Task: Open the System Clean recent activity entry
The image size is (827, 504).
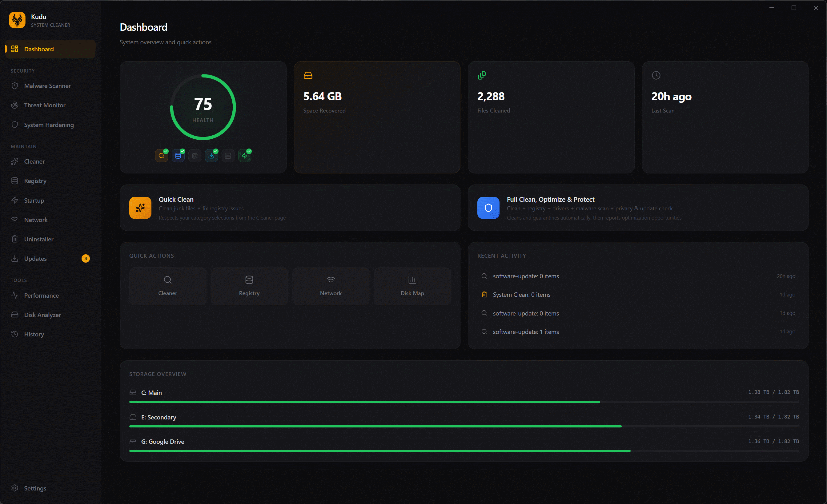Action: [x=521, y=295]
